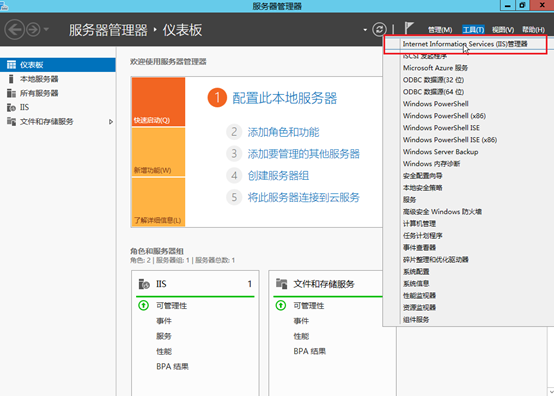Click 将此服务器连接到云服务 link
554x396 pixels.
click(303, 197)
